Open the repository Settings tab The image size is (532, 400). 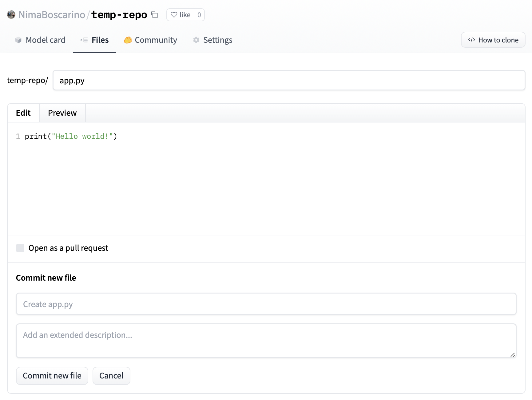pos(212,40)
